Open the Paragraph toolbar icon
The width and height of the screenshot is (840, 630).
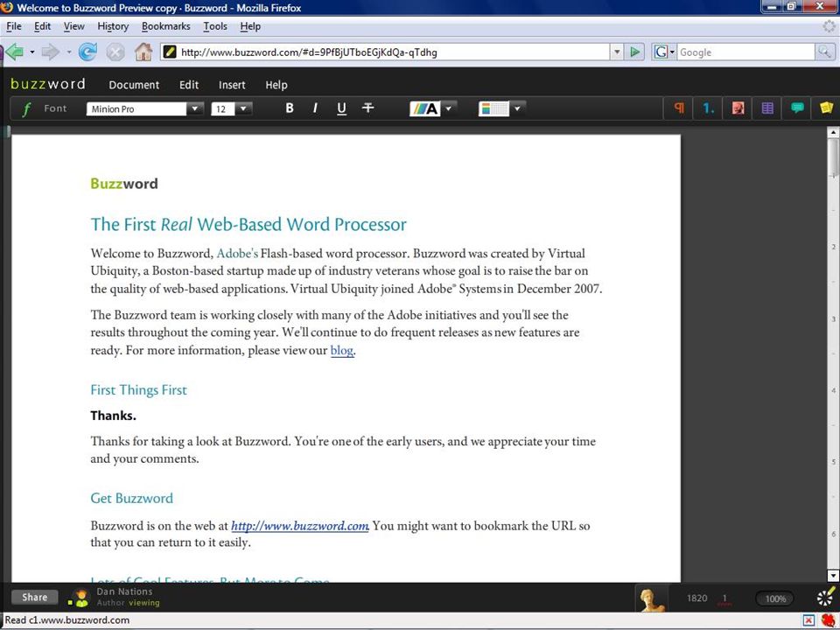click(x=679, y=108)
